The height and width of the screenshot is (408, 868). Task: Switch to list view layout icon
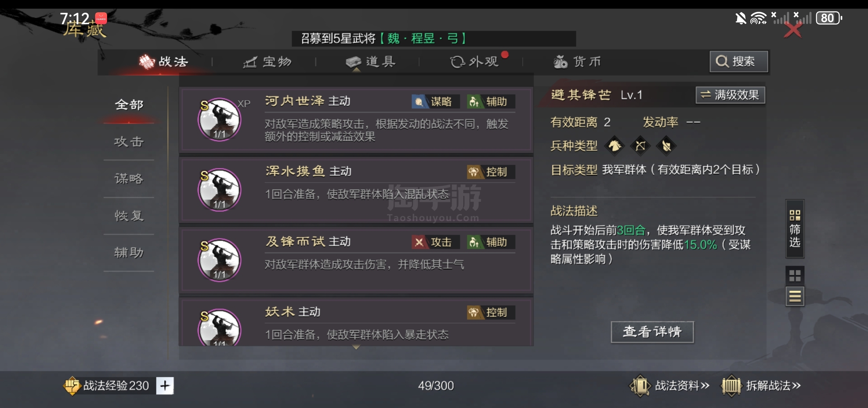[795, 296]
